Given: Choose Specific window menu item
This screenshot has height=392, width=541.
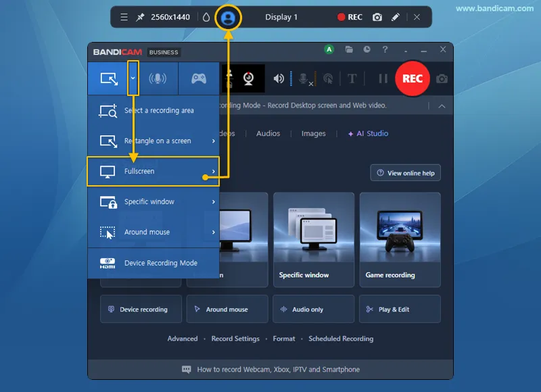Looking at the screenshot, I should pos(154,201).
